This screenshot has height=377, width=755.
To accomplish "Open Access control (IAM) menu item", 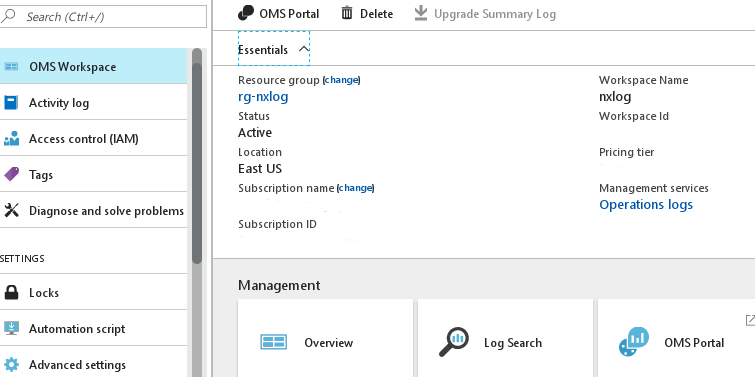I will tap(93, 139).
